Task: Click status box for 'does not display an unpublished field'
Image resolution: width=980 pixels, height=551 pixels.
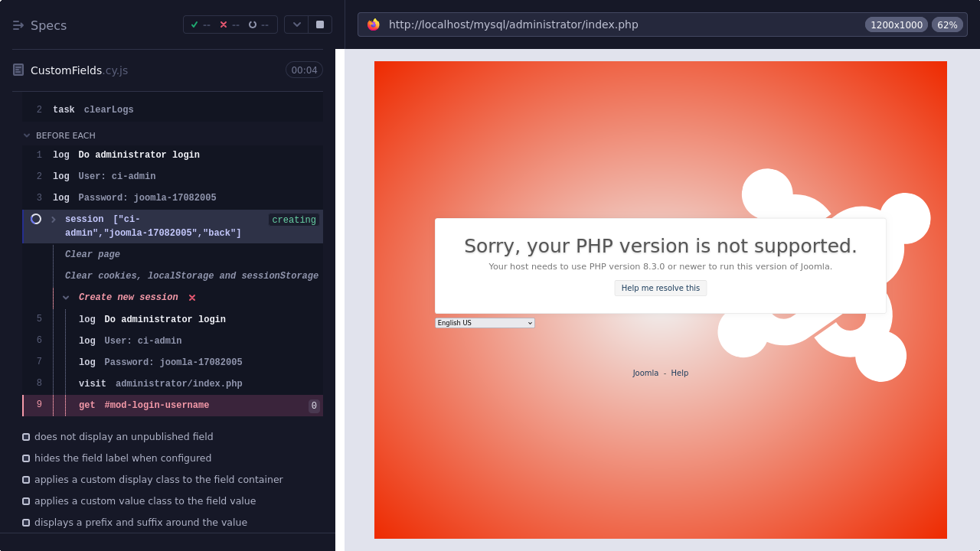Action: pos(26,437)
